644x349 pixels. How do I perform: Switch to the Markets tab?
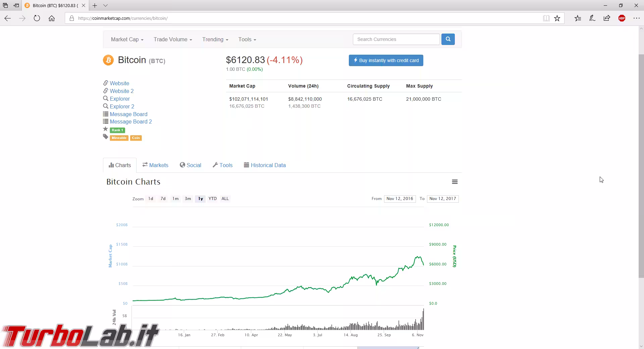(x=155, y=165)
